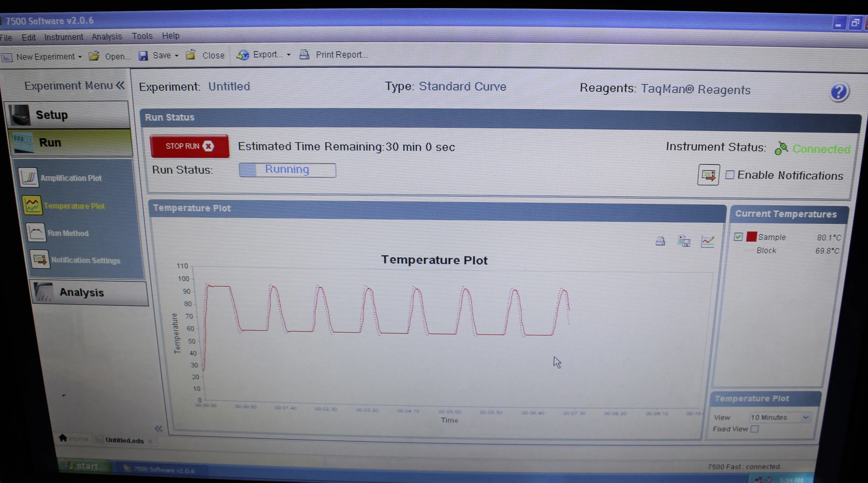Select the Run section
Screen dimensions: 868x483
[x=71, y=143]
